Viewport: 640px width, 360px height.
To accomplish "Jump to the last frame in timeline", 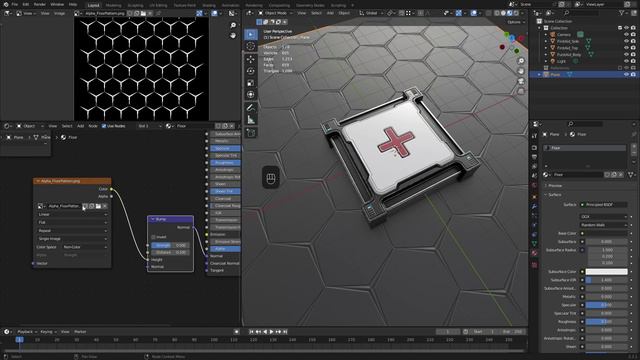I will point(285,332).
